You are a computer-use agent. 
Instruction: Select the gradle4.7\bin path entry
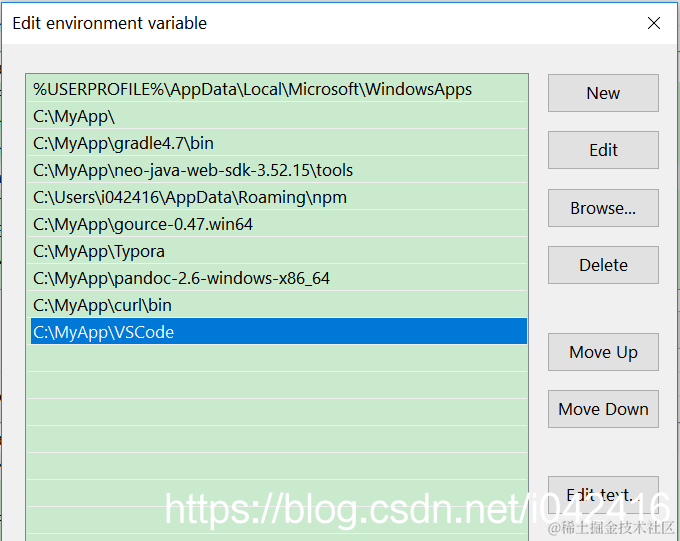click(279, 143)
